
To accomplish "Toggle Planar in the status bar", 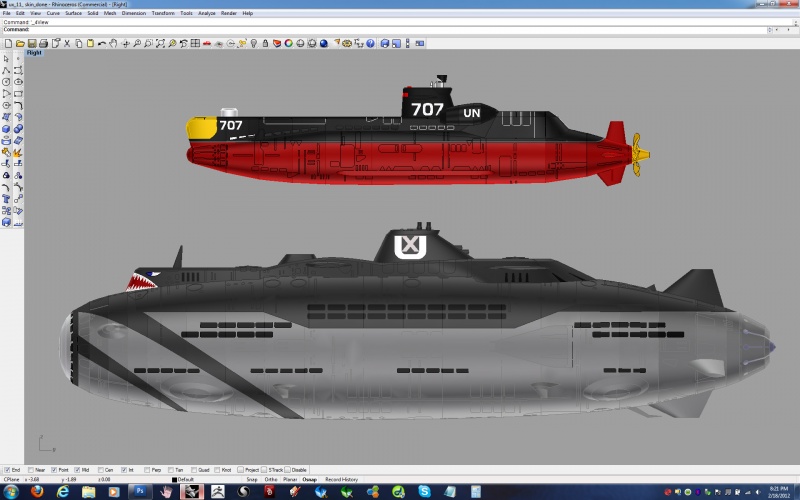I will (x=290, y=480).
